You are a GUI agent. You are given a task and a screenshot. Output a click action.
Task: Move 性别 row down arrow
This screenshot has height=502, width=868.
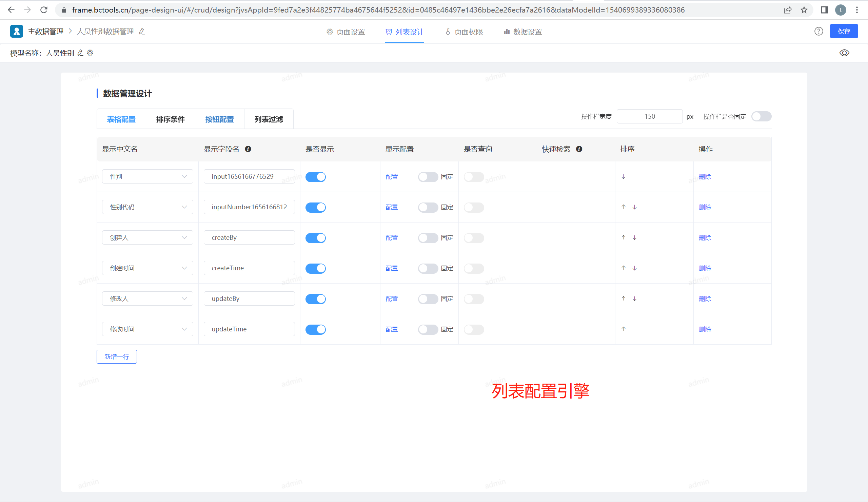(x=624, y=177)
